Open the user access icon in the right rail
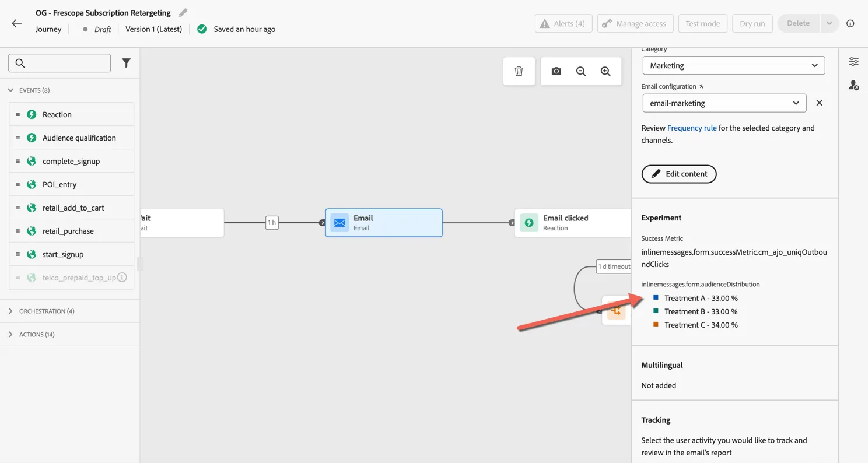The height and width of the screenshot is (463, 868). (853, 85)
